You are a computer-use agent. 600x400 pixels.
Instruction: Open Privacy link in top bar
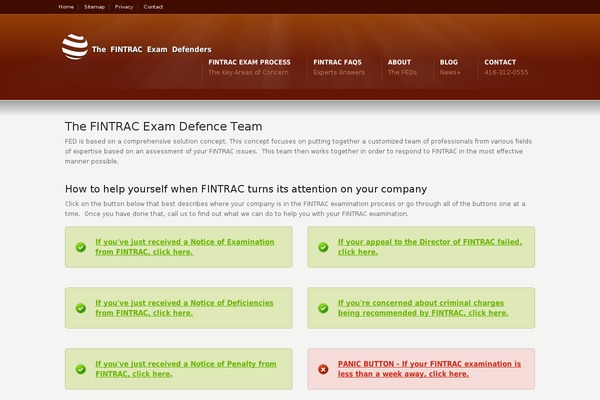124,7
